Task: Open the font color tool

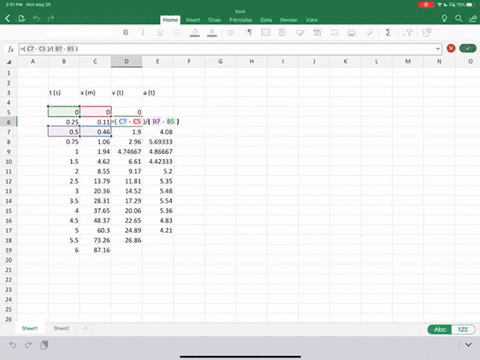Action: click(x=212, y=33)
